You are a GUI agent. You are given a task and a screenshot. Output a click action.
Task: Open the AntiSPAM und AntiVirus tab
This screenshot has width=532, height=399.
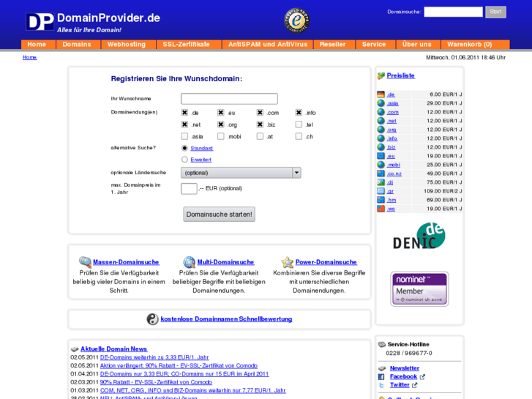pyautogui.click(x=268, y=45)
